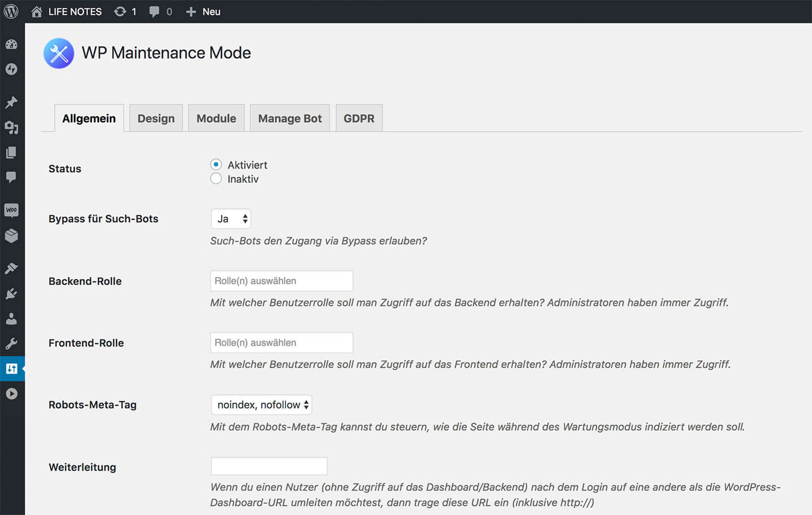812x515 pixels.
Task: Open the Jetpack lightning bolt sidebar icon
Action: pyautogui.click(x=11, y=69)
